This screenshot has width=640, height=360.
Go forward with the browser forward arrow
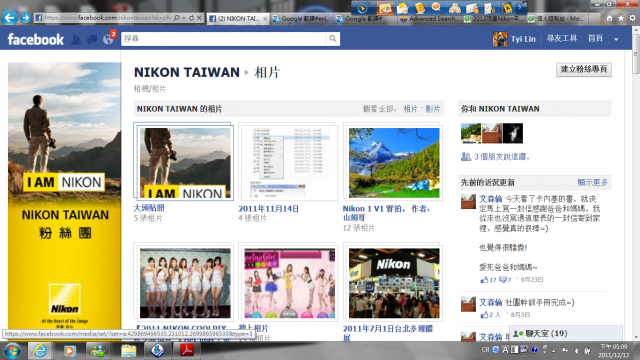point(25,18)
